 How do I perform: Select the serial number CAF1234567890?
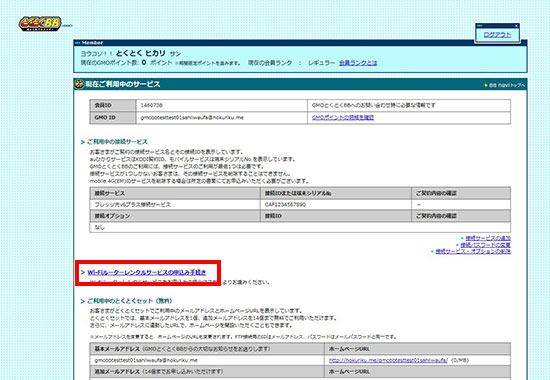285,205
